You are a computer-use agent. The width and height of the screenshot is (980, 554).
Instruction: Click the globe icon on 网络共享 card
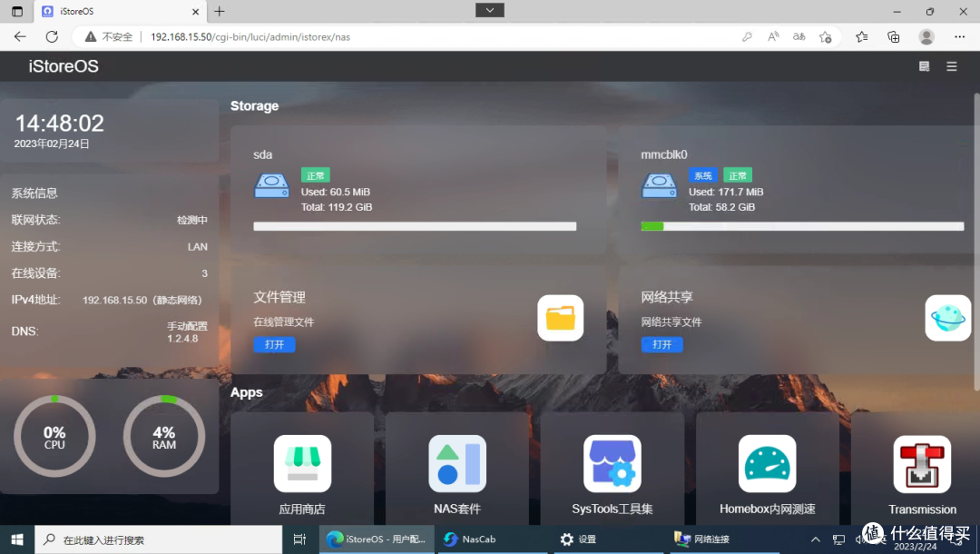point(947,318)
